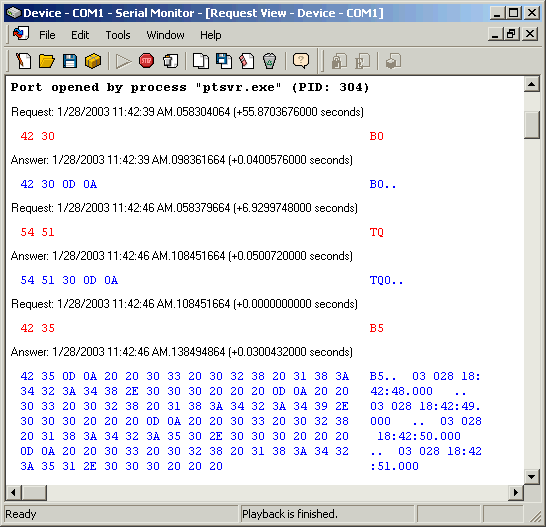The height and width of the screenshot is (527, 546).
Task: Click the Request line with +6.9299748000 seconds
Action: coord(185,208)
